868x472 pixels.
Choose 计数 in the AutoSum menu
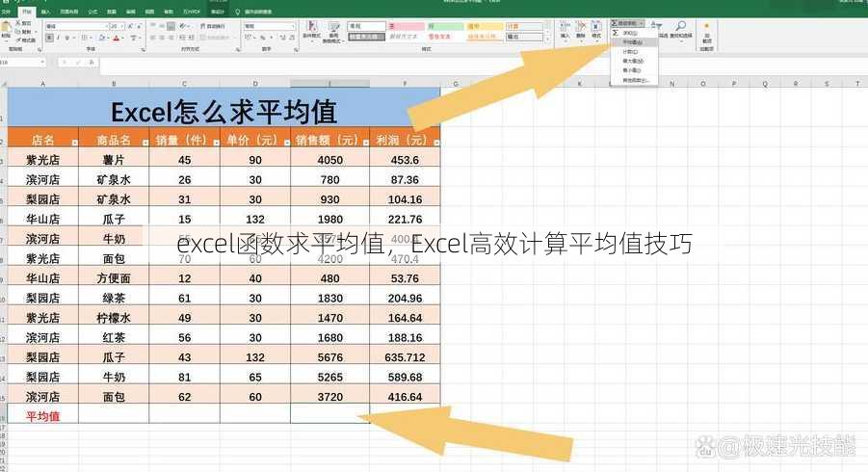click(634, 51)
